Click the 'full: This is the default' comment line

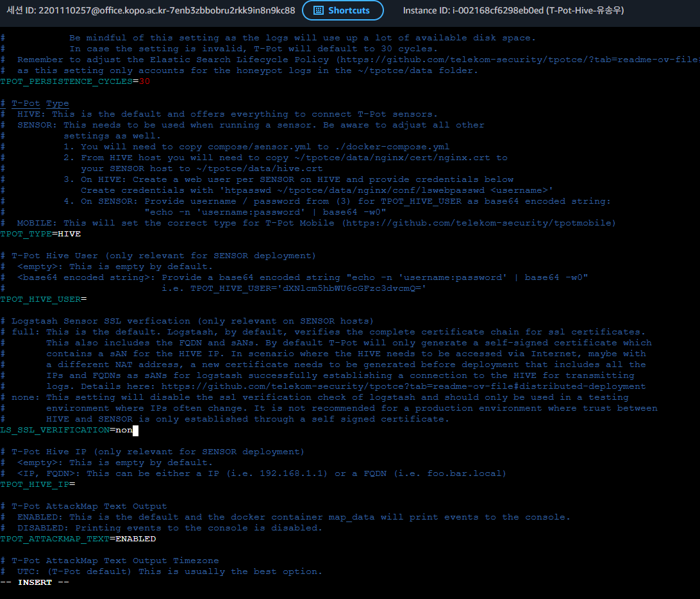tap(323, 332)
